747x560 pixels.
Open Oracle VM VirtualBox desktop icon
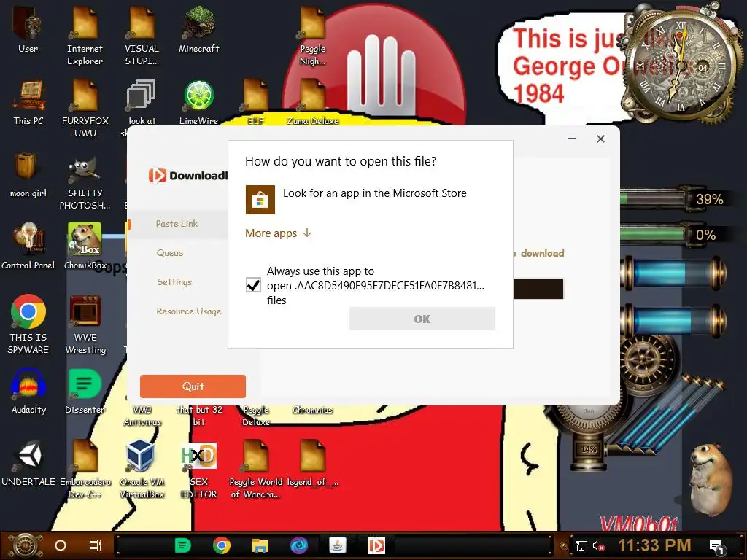pos(142,469)
